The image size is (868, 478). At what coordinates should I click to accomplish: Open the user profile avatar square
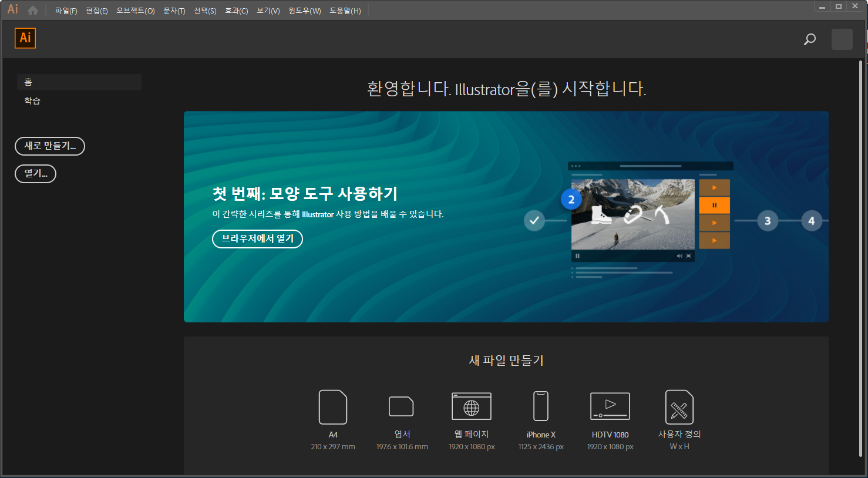842,39
